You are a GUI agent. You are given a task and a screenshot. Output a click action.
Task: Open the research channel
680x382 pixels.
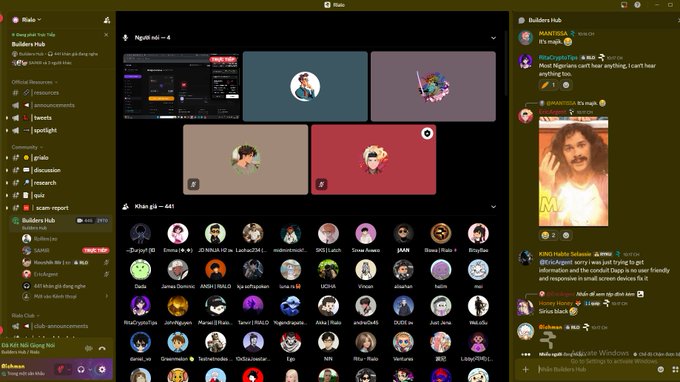pyautogui.click(x=45, y=183)
